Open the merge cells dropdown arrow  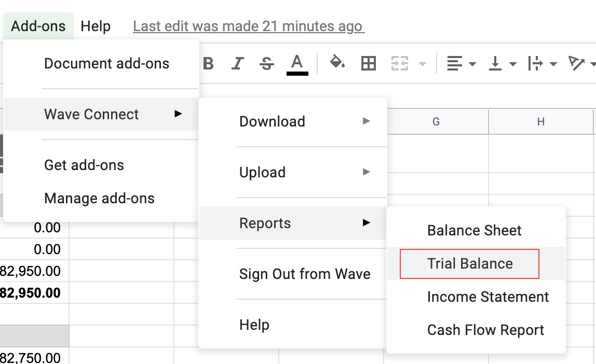click(422, 63)
